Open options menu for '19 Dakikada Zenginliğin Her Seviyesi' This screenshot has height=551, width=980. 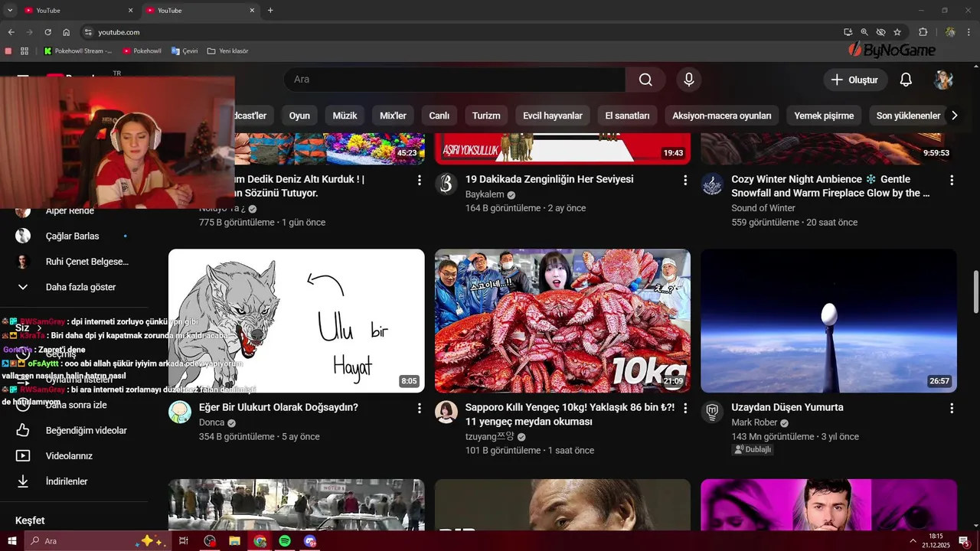685,180
